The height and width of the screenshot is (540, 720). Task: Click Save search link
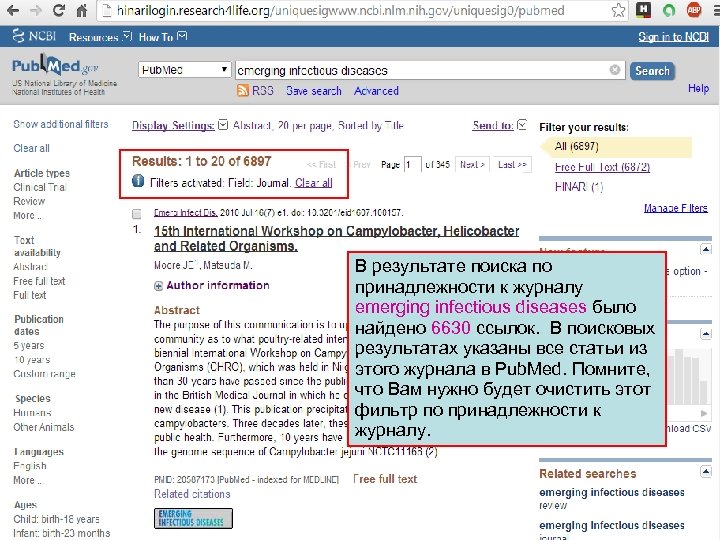pos(314,91)
